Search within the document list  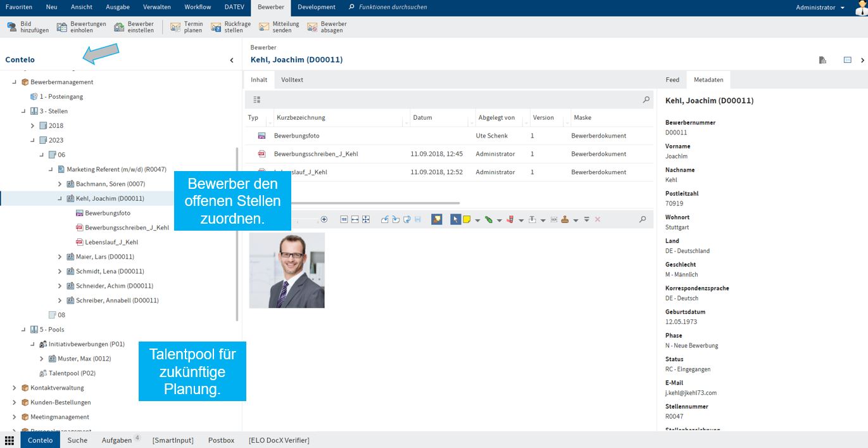click(x=646, y=99)
